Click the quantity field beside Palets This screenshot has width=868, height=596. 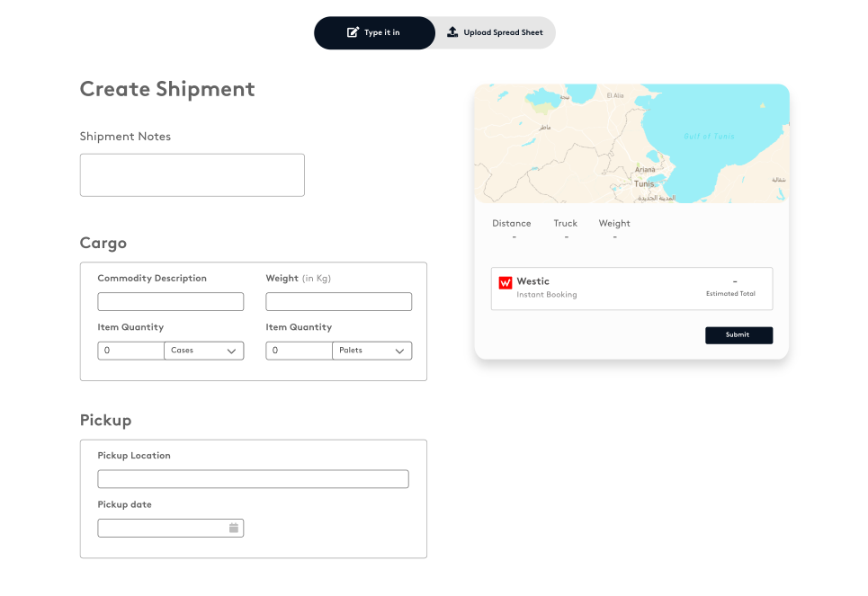(299, 351)
